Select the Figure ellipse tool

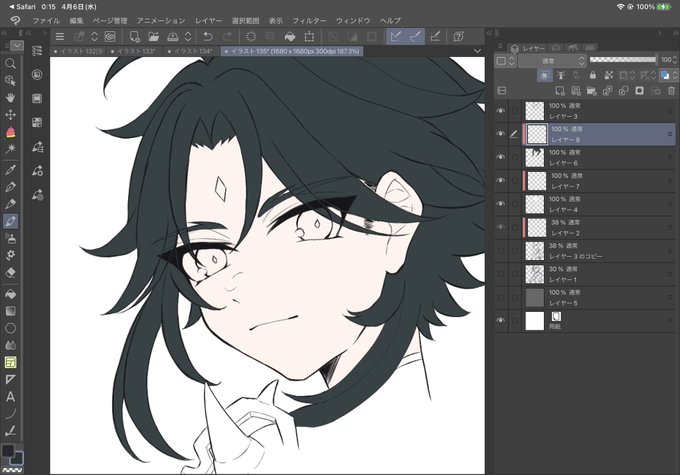(10, 328)
